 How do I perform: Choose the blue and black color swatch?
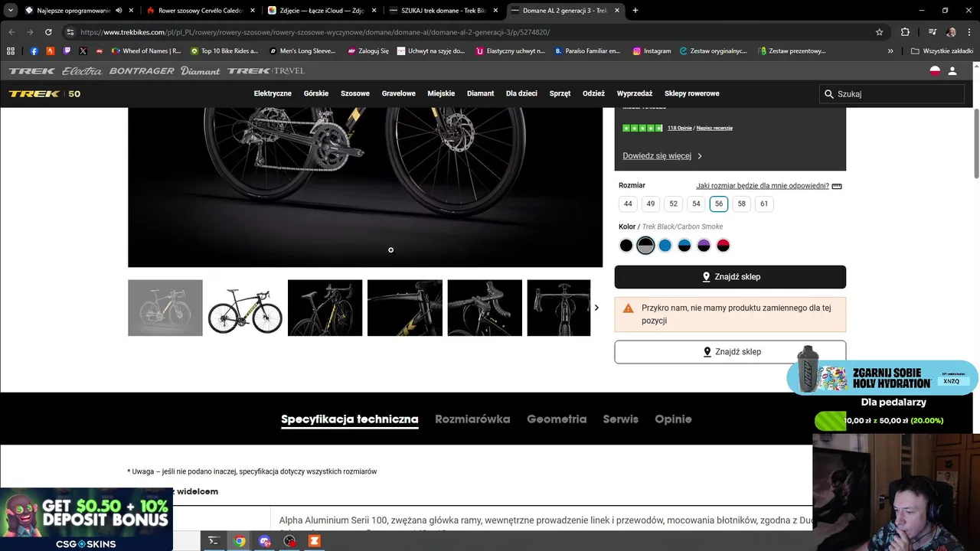[684, 246]
